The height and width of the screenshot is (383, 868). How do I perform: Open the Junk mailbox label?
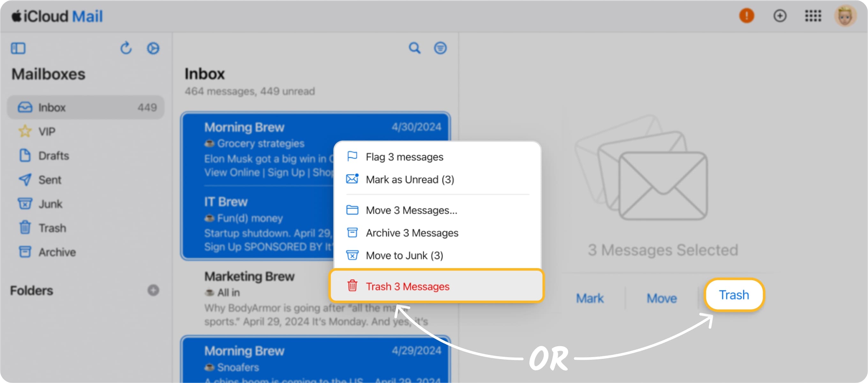coord(50,204)
